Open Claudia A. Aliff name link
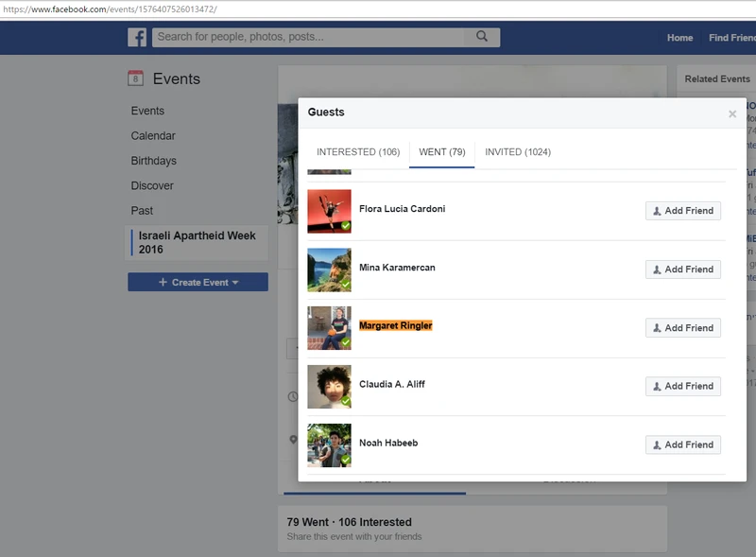Screen dimensions: 756x557 [x=392, y=384]
